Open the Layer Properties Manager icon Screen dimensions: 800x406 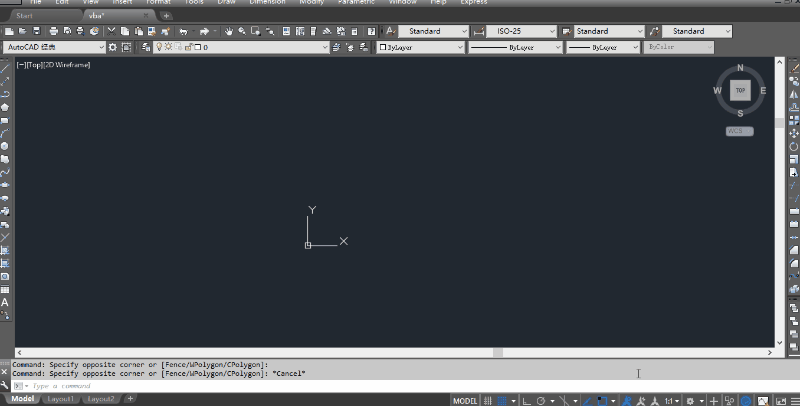[146, 47]
